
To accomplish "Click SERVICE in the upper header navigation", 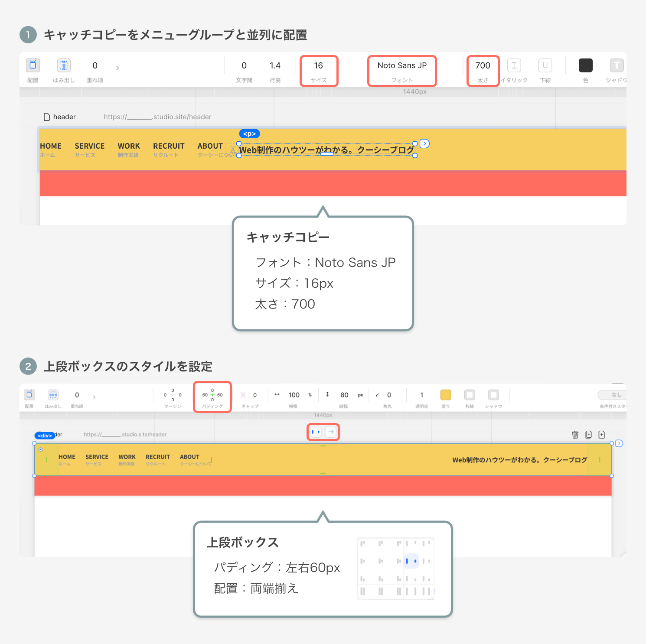I will click(90, 146).
